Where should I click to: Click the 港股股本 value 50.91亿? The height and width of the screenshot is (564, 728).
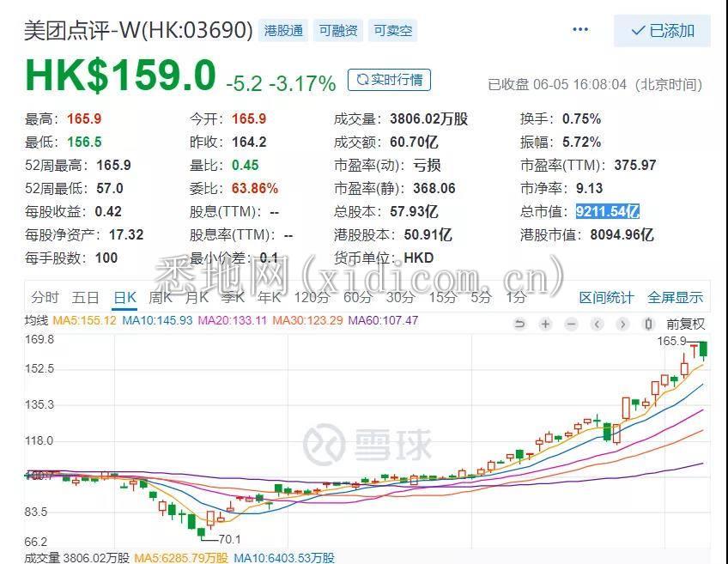[x=428, y=235]
